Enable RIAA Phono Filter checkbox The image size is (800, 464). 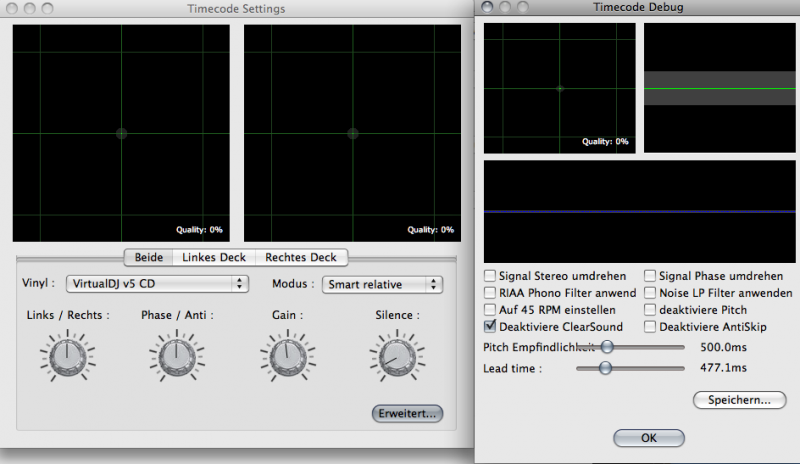coord(490,293)
